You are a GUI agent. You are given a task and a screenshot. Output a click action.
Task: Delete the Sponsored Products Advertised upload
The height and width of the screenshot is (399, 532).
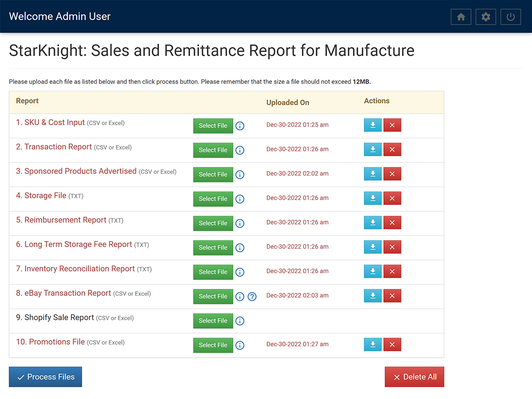(392, 174)
